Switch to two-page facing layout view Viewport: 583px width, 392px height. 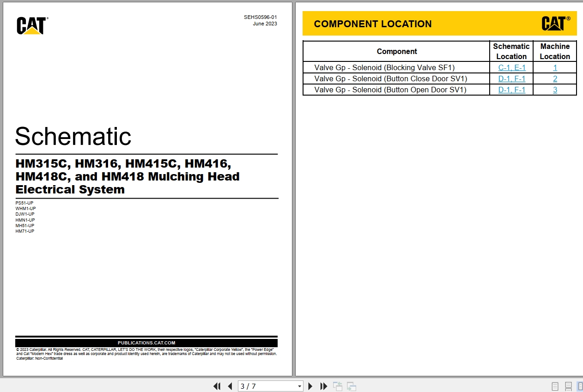580,386
